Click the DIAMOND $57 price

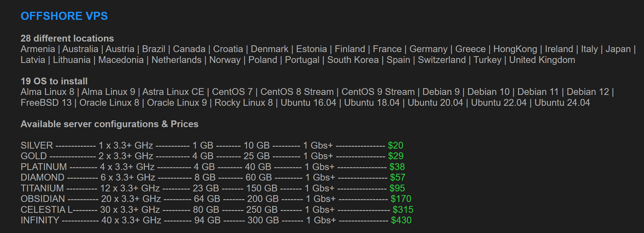[398, 177]
